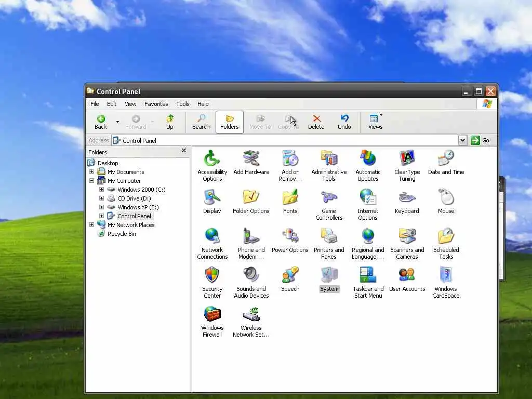Open the View menu
Screen dimensions: 532x399
130,104
